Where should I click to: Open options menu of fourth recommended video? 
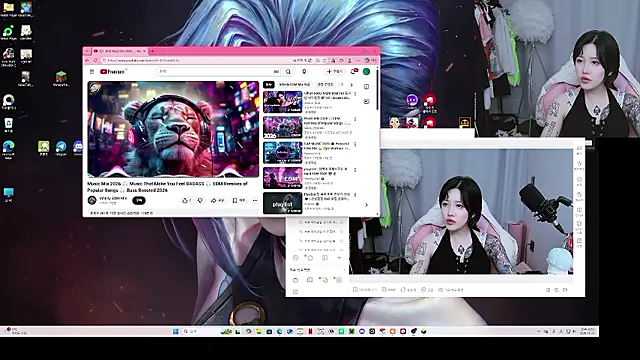click(x=355, y=170)
